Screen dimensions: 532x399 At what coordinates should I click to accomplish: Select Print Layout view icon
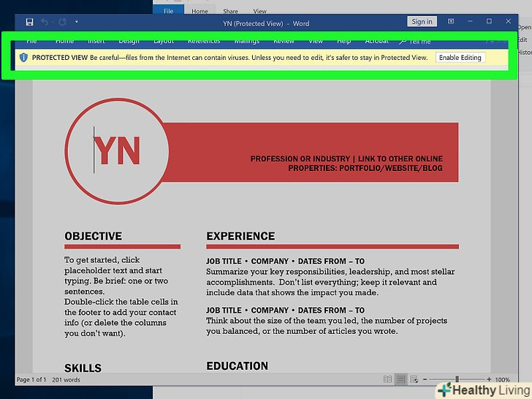point(400,379)
